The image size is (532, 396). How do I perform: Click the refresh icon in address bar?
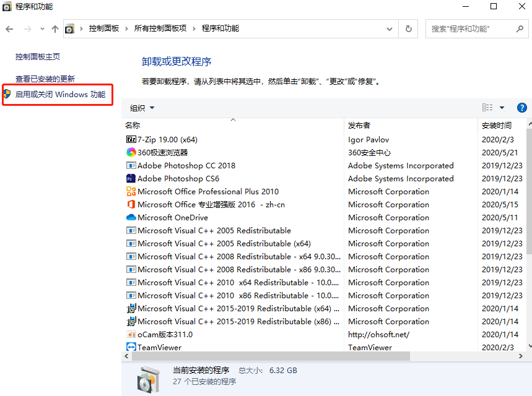point(409,28)
